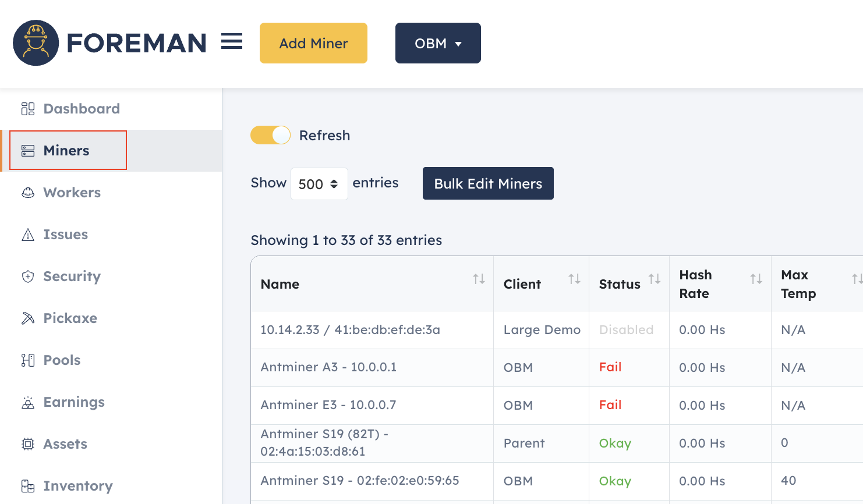The height and width of the screenshot is (504, 863).
Task: Click the Pools icon in sidebar
Action: pos(28,360)
